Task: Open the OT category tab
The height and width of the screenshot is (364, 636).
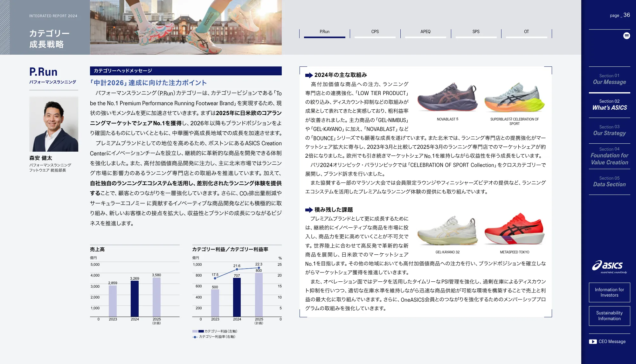Action: [x=526, y=32]
